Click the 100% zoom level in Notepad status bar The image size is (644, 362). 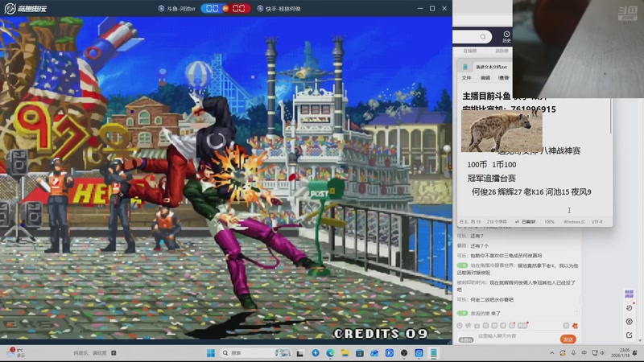(549, 222)
